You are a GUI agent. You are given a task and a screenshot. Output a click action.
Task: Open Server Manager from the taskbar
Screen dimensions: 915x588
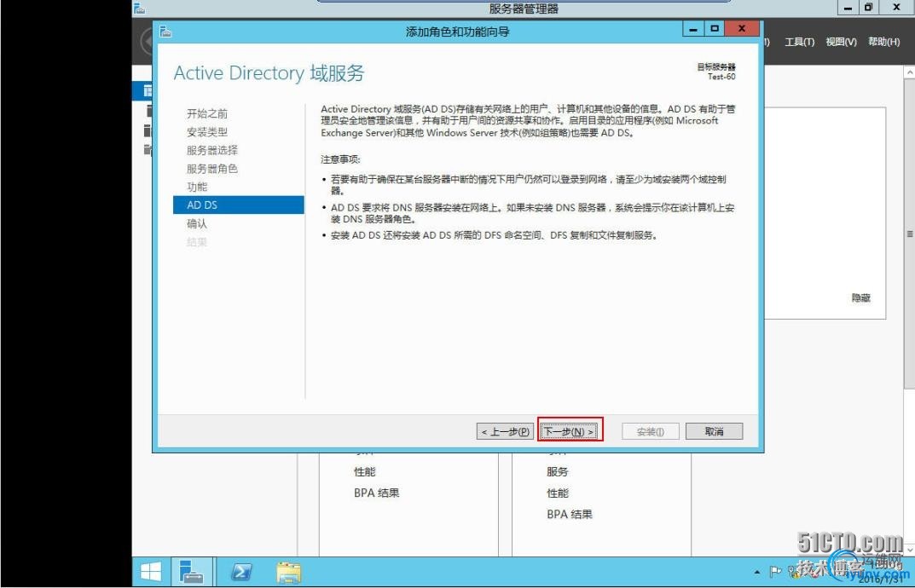click(x=190, y=573)
